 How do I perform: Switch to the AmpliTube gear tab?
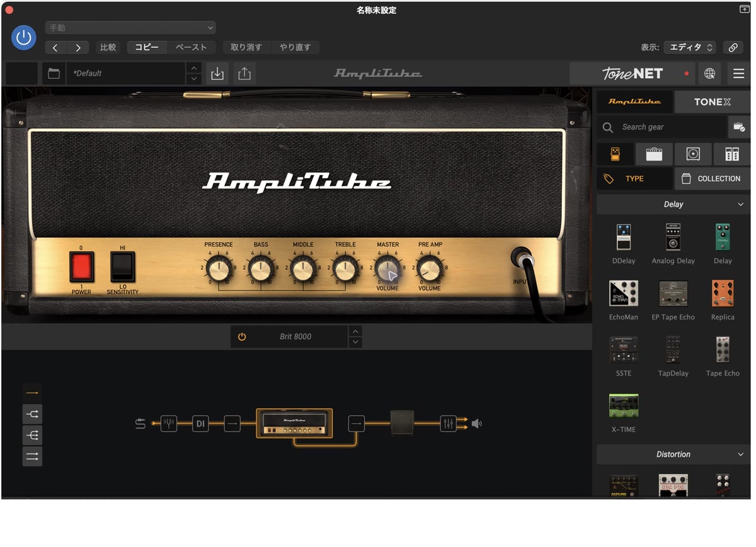pos(634,101)
